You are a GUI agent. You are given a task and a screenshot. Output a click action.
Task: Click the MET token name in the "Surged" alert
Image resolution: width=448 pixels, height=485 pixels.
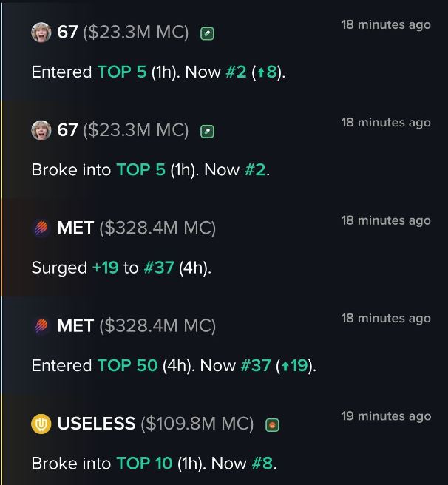pyautogui.click(x=75, y=228)
